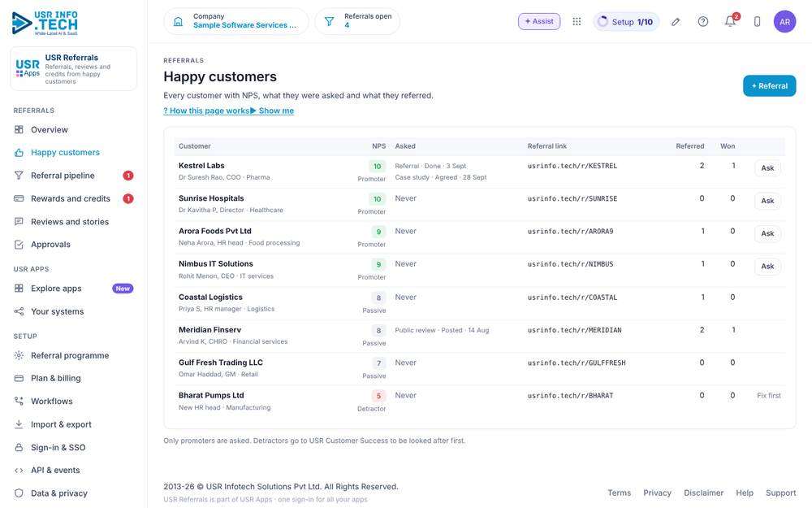Click the Assist button

click(x=539, y=21)
